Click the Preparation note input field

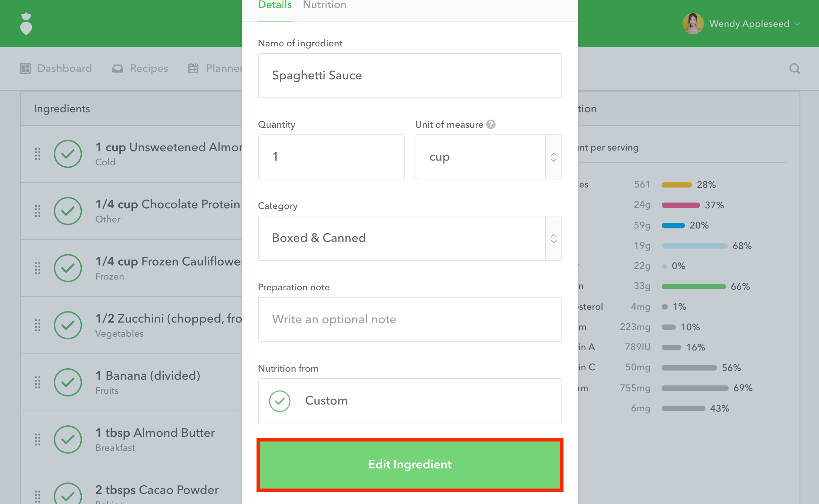[409, 320]
